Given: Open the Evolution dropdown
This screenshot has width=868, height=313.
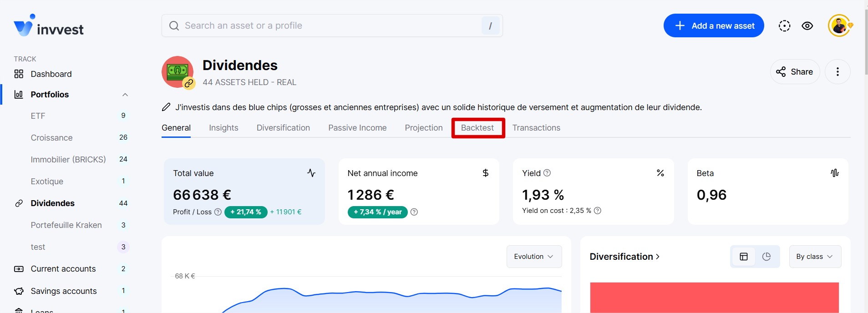Looking at the screenshot, I should point(534,257).
